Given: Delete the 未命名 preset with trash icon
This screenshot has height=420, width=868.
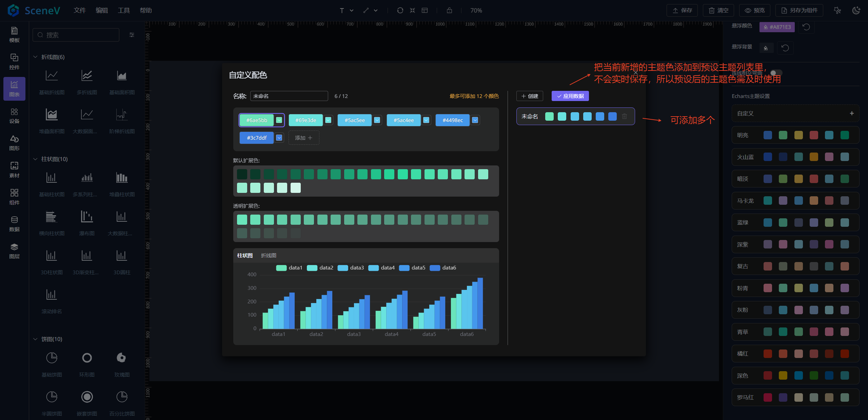Looking at the screenshot, I should pyautogui.click(x=624, y=116).
